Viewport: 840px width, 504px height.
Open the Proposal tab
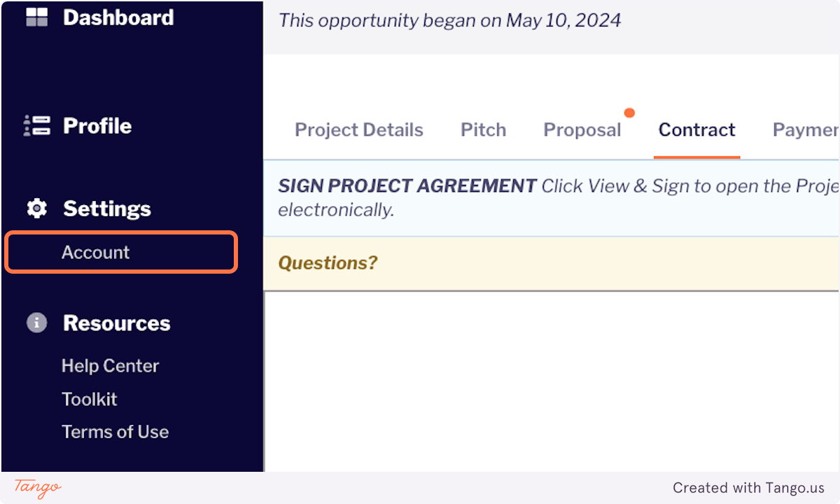582,129
